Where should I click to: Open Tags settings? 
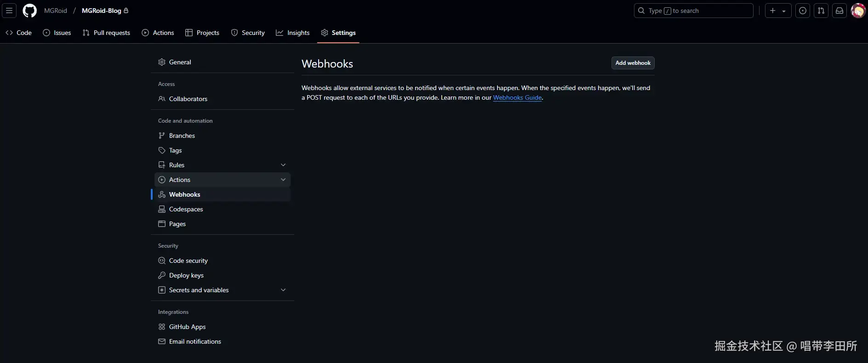[223, 150]
